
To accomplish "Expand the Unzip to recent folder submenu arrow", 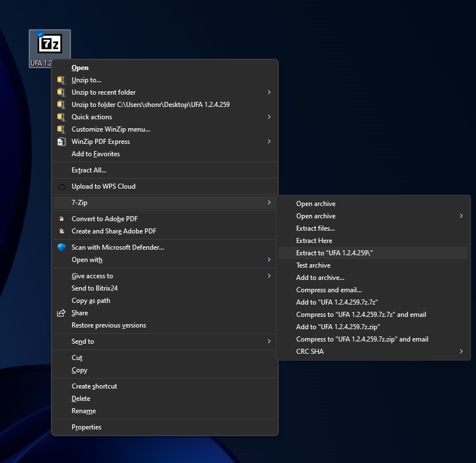I will coord(269,92).
